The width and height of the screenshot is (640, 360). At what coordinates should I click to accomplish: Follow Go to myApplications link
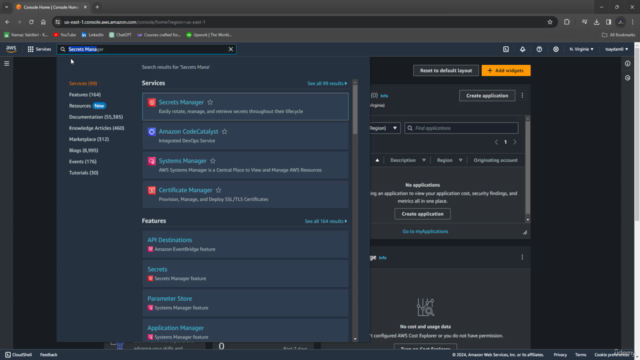425,231
